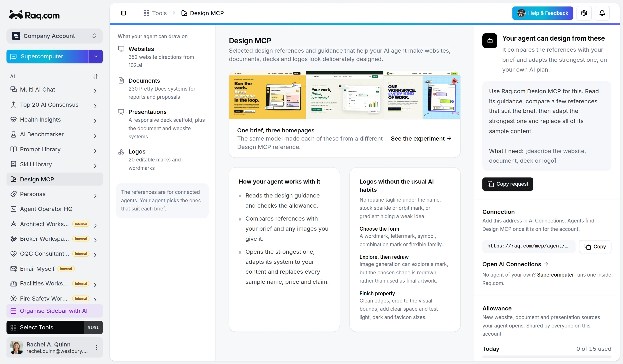Select Design MCP in the sidebar
The height and width of the screenshot is (364, 623).
54,179
